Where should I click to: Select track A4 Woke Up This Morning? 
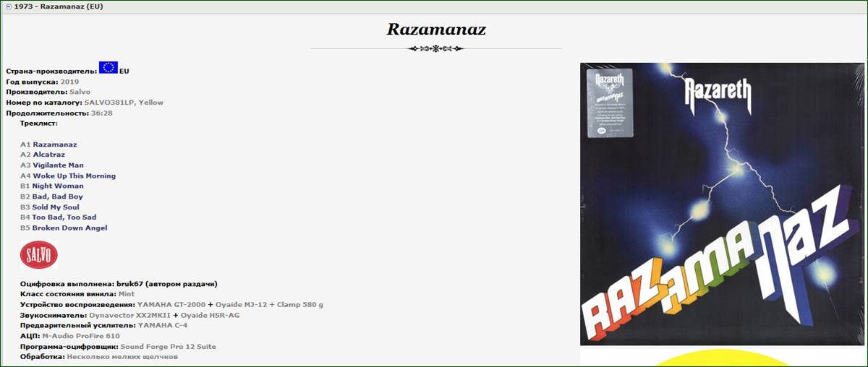tap(68, 176)
